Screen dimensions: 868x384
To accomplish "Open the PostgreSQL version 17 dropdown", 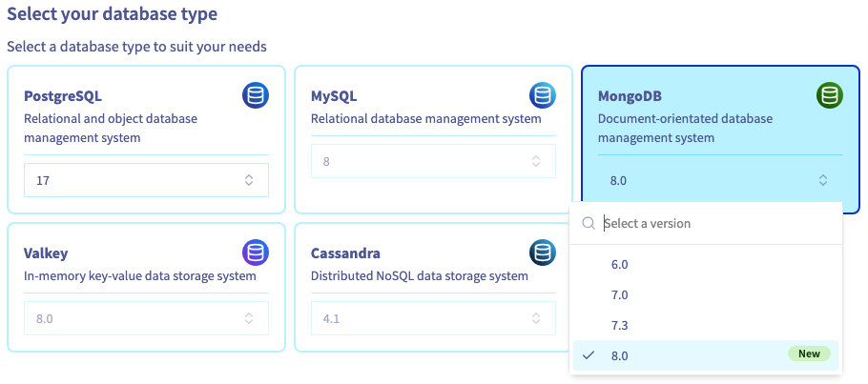I will (146, 180).
